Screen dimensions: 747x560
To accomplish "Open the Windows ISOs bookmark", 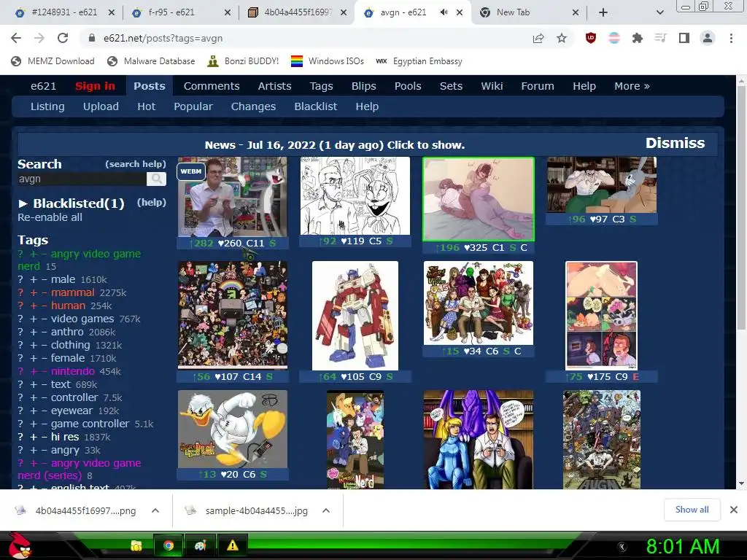I will (328, 61).
